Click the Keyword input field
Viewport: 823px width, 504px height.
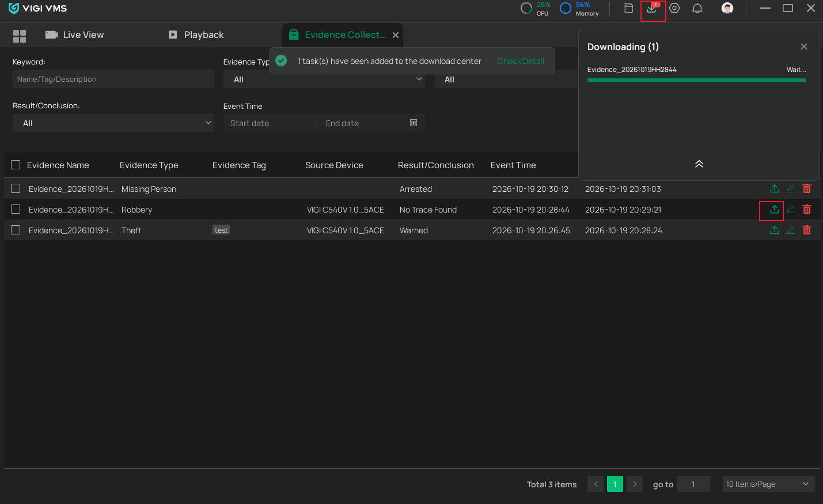(x=113, y=79)
